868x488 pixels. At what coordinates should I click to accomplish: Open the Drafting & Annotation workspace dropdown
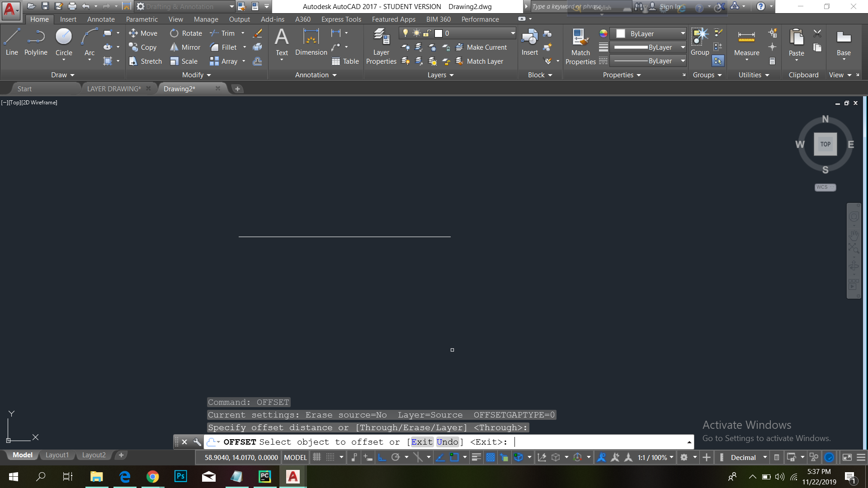[185, 6]
